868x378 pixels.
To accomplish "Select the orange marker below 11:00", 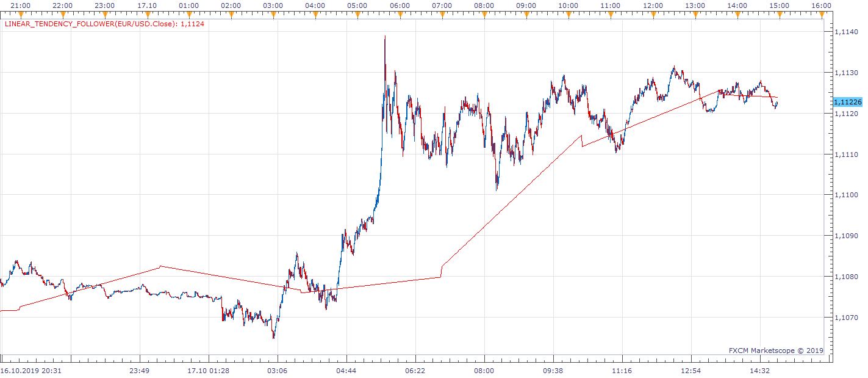I will click(611, 15).
